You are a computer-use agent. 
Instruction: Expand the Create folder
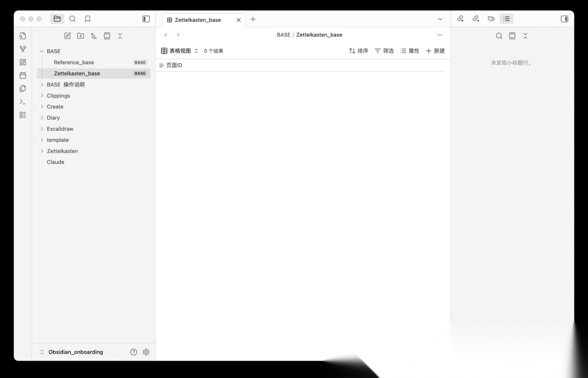pyautogui.click(x=94, y=107)
